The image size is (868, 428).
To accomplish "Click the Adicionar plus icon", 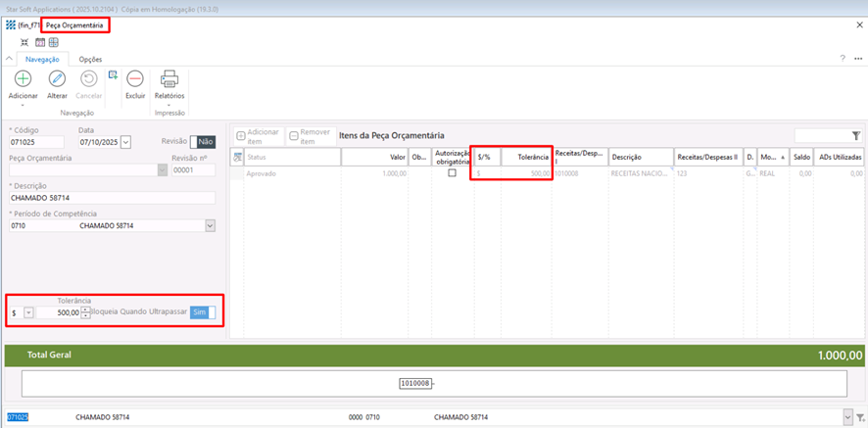I will coord(23,79).
